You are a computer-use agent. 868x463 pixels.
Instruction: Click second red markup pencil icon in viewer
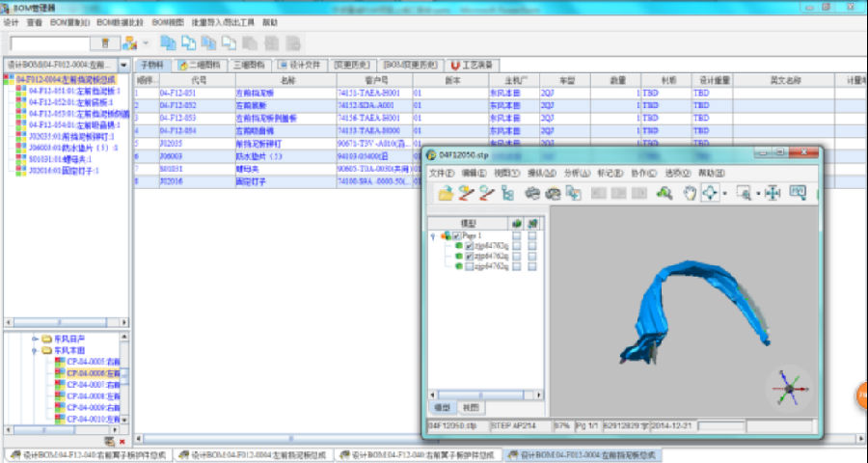click(x=487, y=193)
